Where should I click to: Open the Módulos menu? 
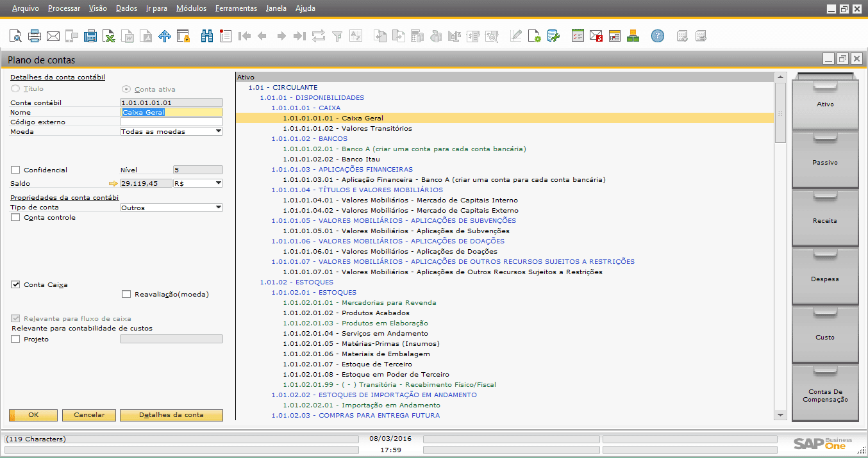click(x=191, y=8)
